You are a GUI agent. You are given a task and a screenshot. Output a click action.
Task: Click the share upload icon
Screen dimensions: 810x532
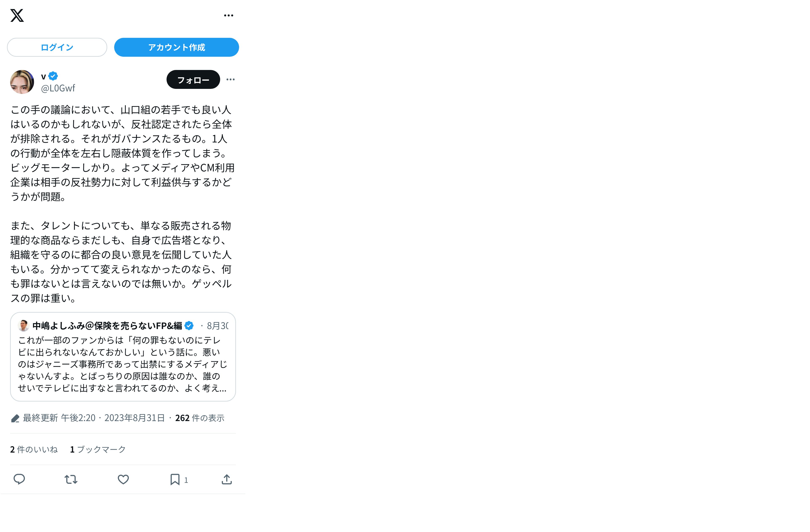pyautogui.click(x=227, y=479)
